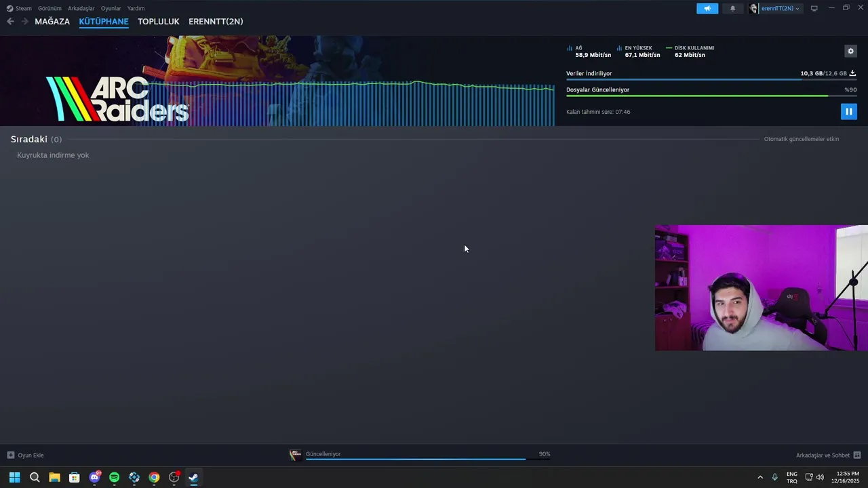
Task: Open Arkadaşlar ve Sohbet
Action: 823,455
